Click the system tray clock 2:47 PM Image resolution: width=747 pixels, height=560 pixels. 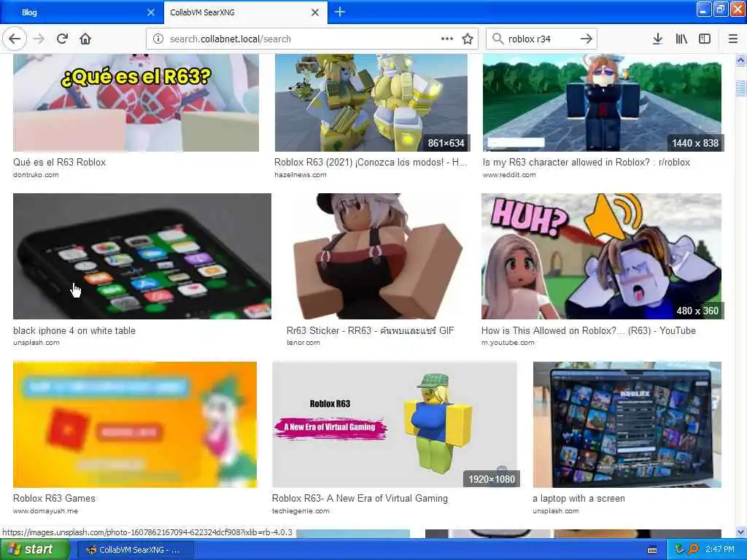[720, 550]
